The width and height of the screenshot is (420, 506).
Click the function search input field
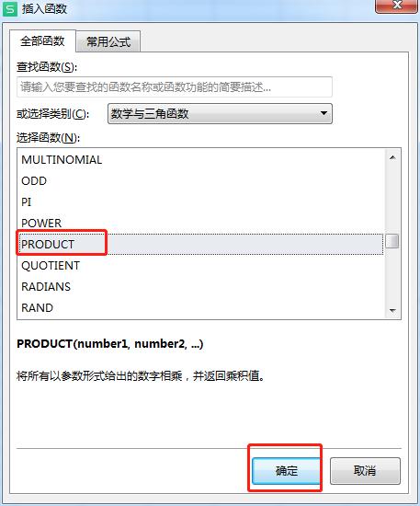175,86
